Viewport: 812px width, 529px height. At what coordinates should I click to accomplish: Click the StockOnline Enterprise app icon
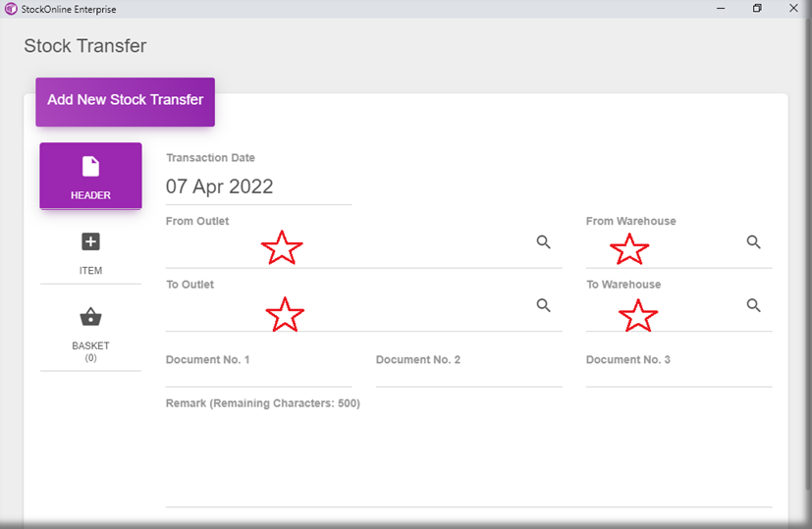coord(11,9)
